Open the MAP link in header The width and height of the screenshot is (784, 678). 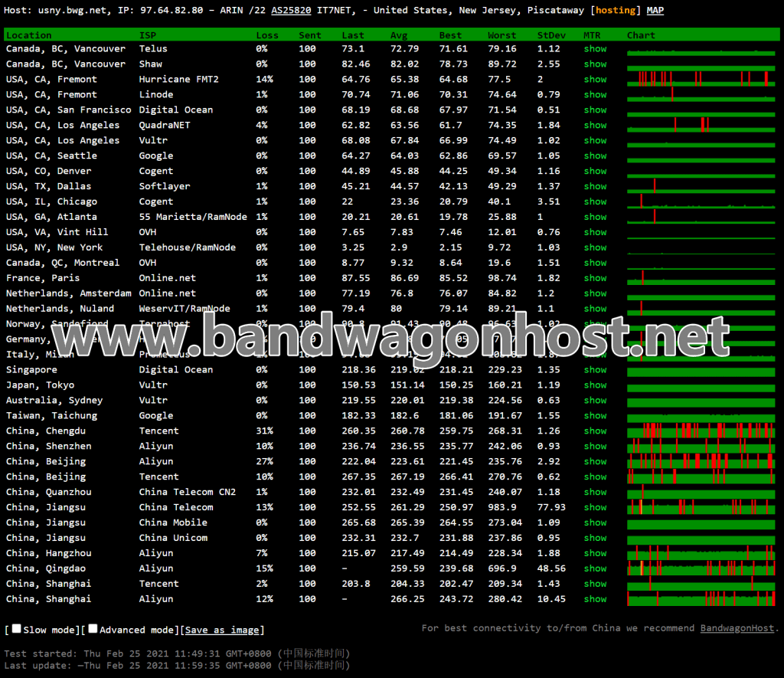(x=655, y=10)
